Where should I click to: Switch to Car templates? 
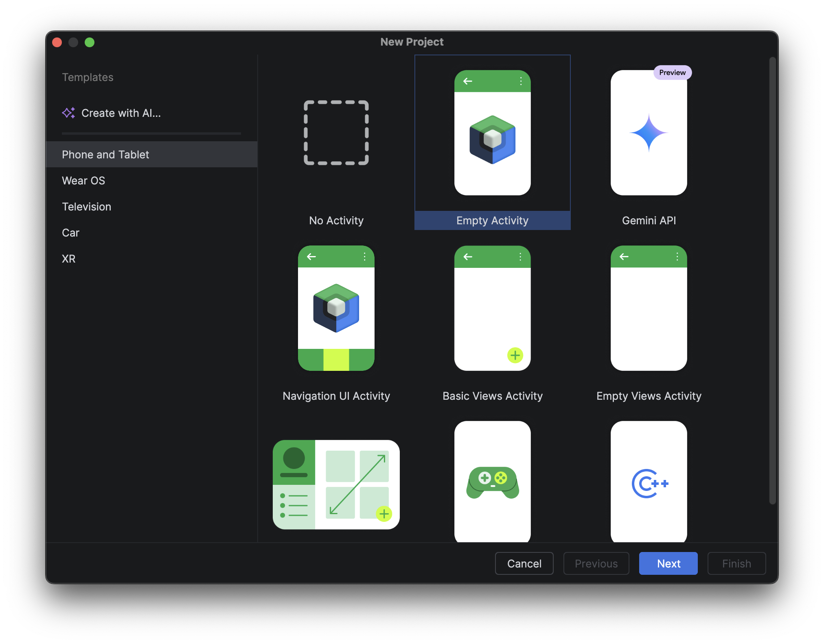click(151, 232)
